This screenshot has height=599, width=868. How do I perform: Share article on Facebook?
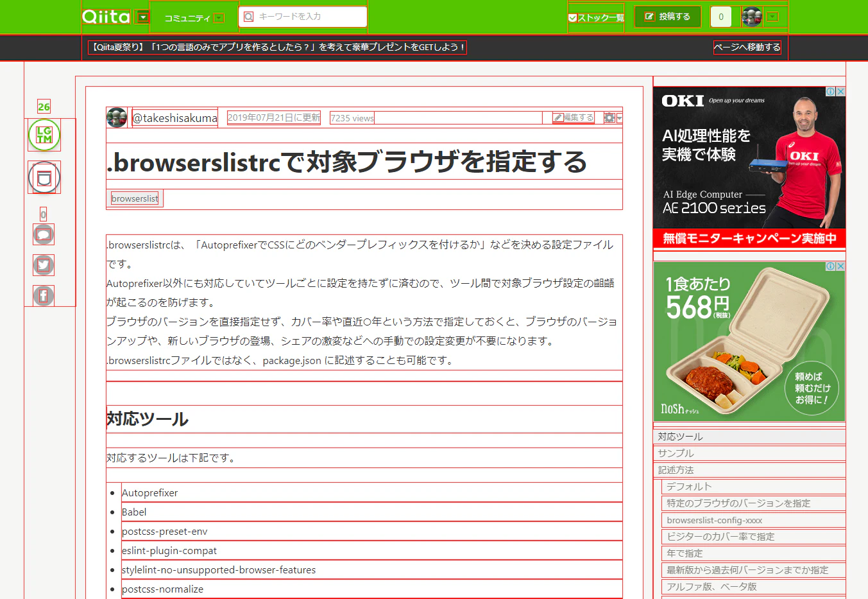(44, 296)
